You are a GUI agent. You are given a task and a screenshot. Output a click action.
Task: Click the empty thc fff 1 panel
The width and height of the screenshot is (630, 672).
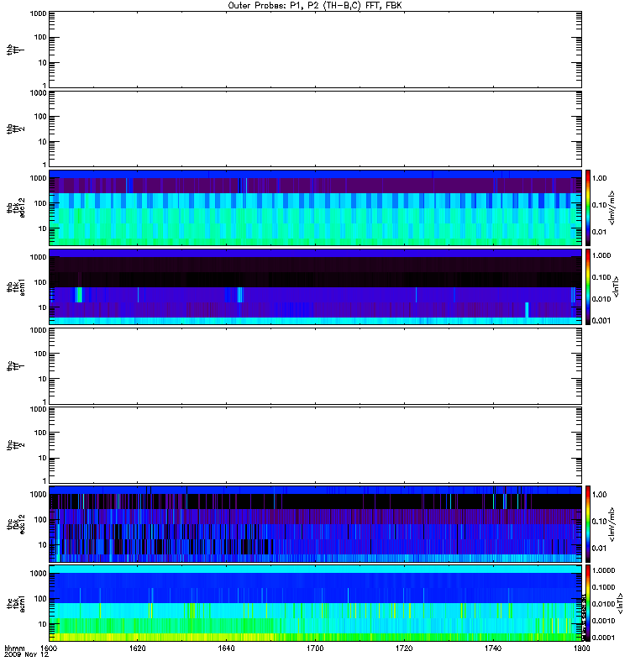point(315,366)
